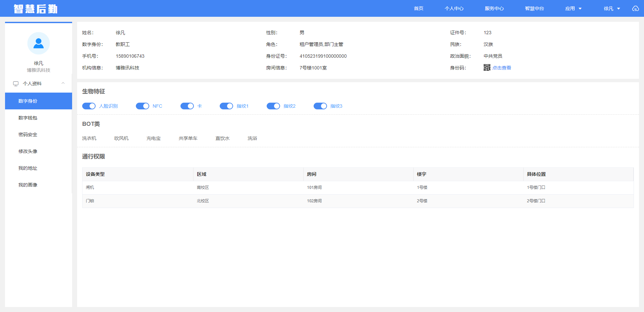This screenshot has height=312, width=644.
Task: Open the 应用 dropdown menu
Action: [573, 8]
